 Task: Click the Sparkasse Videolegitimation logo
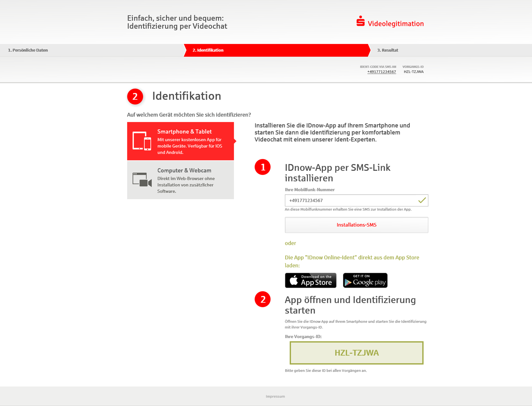(390, 22)
